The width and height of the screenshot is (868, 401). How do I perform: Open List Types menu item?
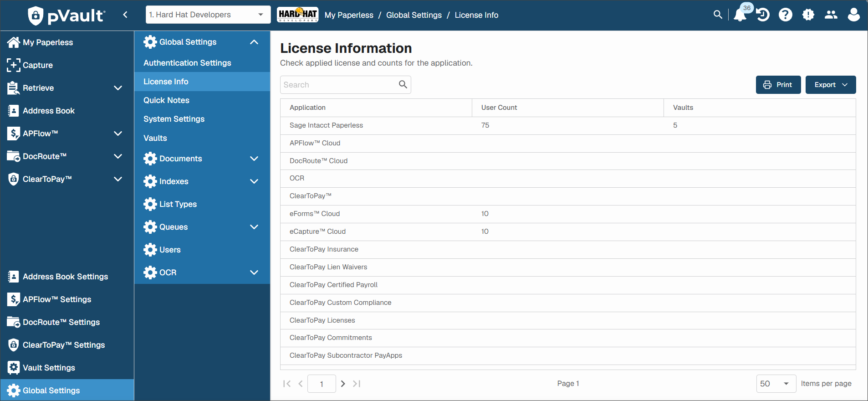(202, 204)
